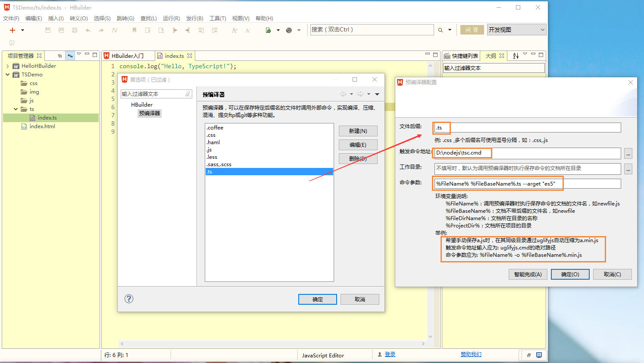Click 确定(O) in the 预编译器配置 dialog
This screenshot has height=363, width=644.
(570, 274)
